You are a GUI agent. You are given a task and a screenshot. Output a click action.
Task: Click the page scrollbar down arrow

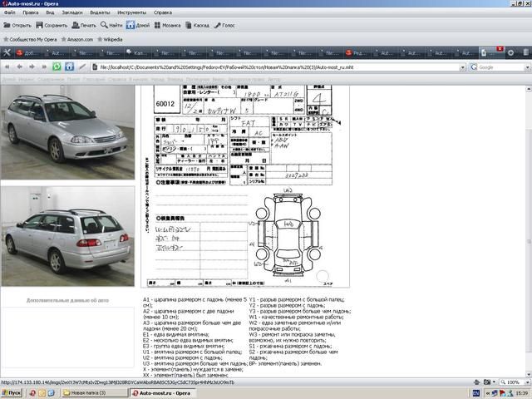click(529, 374)
